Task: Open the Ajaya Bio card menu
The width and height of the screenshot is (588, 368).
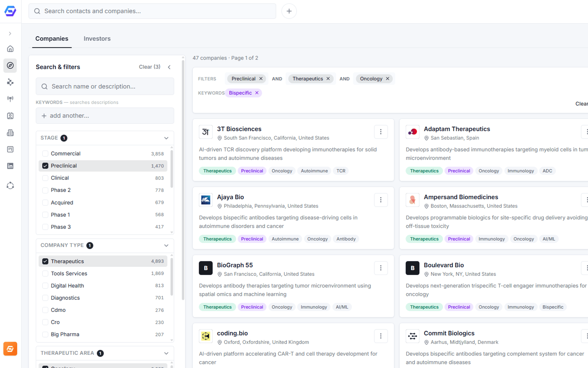Action: pyautogui.click(x=381, y=200)
